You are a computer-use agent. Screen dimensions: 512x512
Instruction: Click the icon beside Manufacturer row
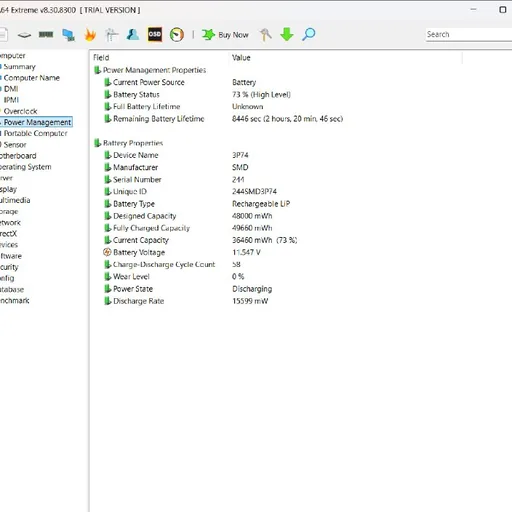[107, 167]
